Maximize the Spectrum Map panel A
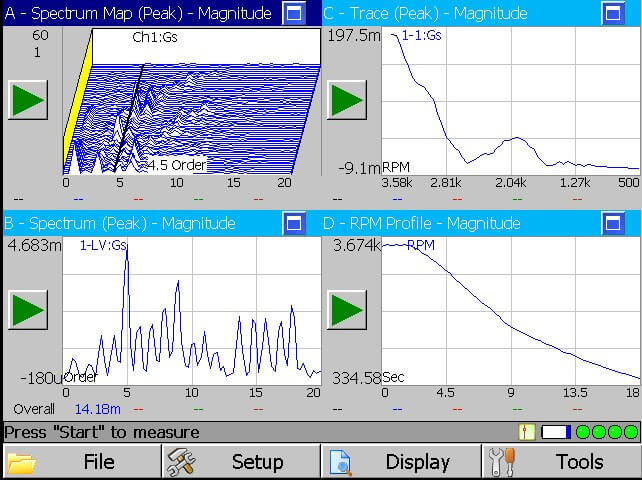The height and width of the screenshot is (480, 642). click(x=294, y=13)
